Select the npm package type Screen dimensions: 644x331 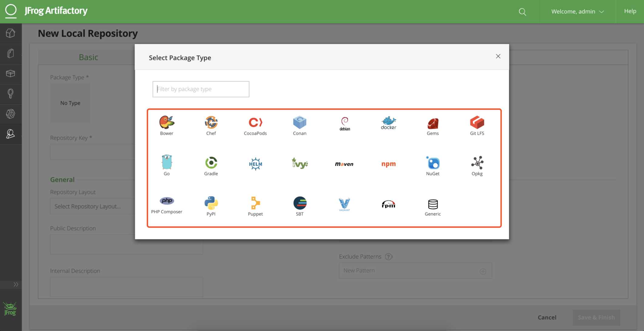pos(388,164)
